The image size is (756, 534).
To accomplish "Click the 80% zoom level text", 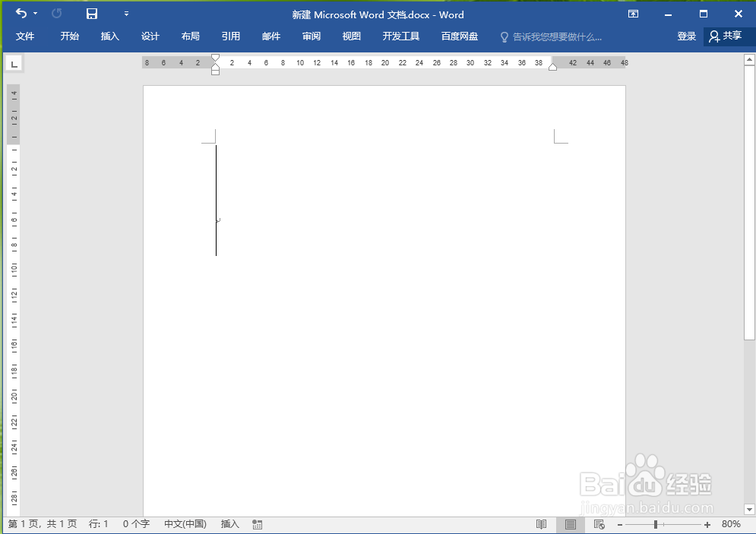I will pos(731,524).
